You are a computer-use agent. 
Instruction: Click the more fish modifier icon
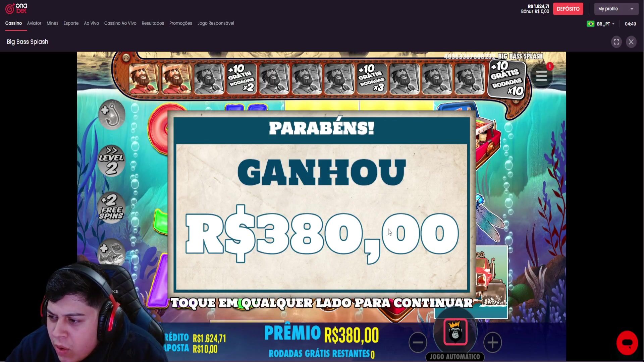(x=111, y=253)
